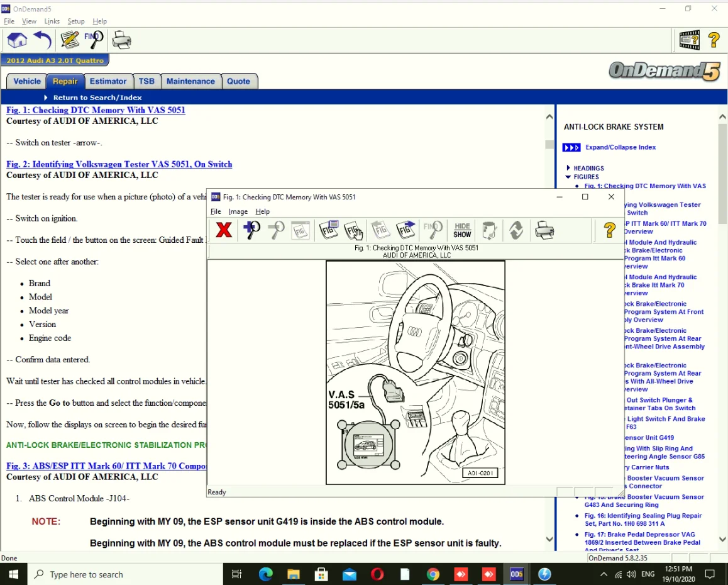Screen dimensions: 728x585
Task: Click the Home icon in main toolbar
Action: [x=17, y=40]
